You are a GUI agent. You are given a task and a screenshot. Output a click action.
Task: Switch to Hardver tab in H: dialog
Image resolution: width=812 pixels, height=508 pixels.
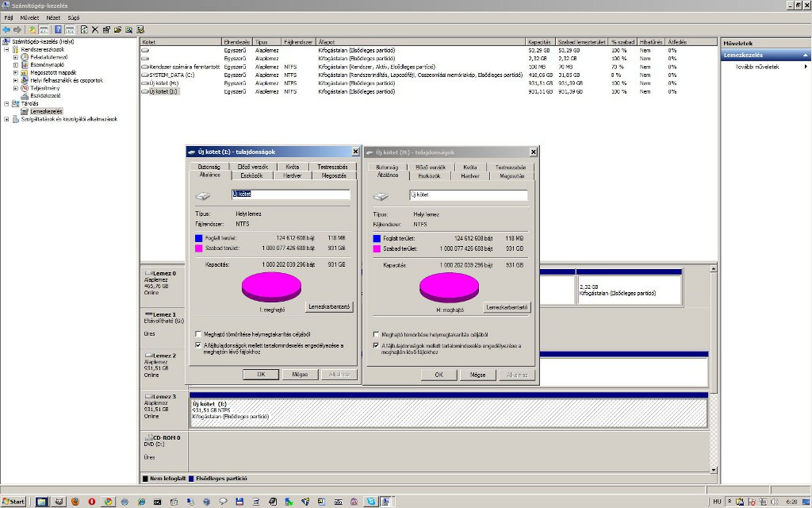pyautogui.click(x=469, y=176)
